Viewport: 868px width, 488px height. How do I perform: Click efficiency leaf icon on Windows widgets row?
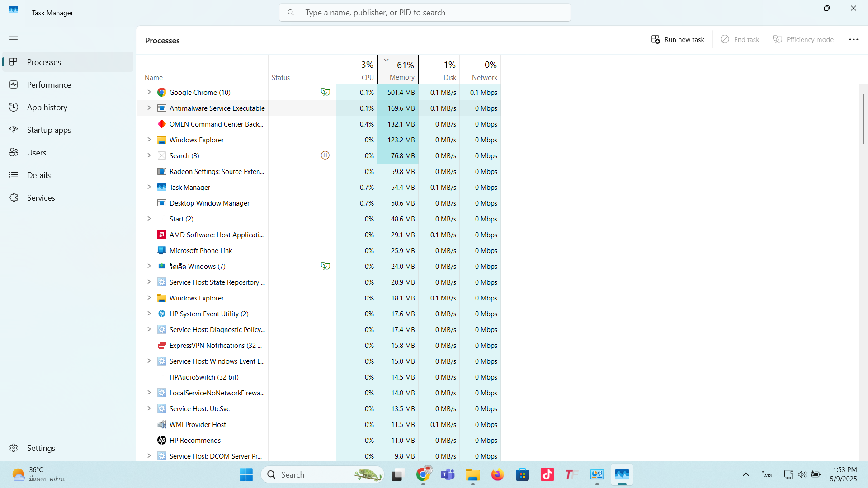325,266
